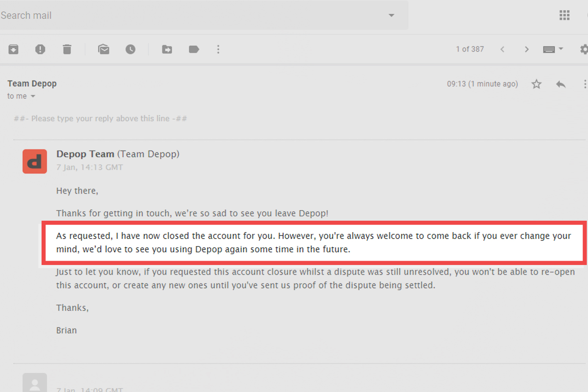Click the '1 of 387' counter

(x=470, y=49)
